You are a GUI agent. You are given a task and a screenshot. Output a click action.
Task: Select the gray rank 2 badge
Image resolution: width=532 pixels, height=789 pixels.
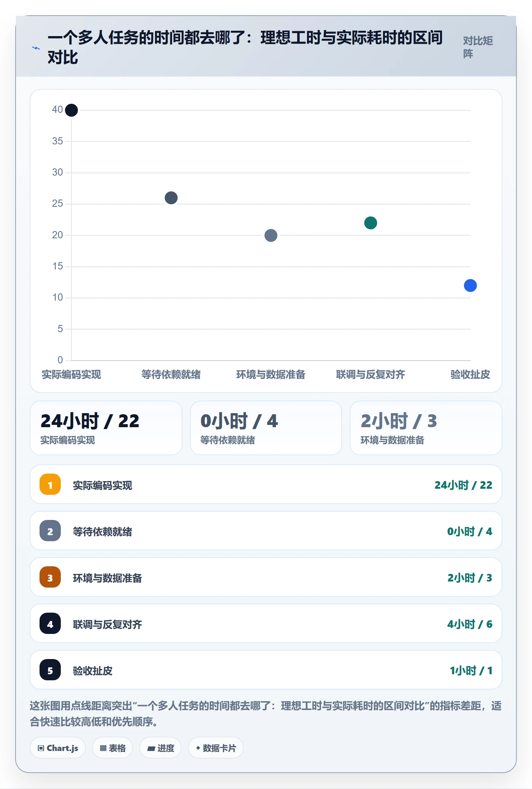(x=50, y=531)
